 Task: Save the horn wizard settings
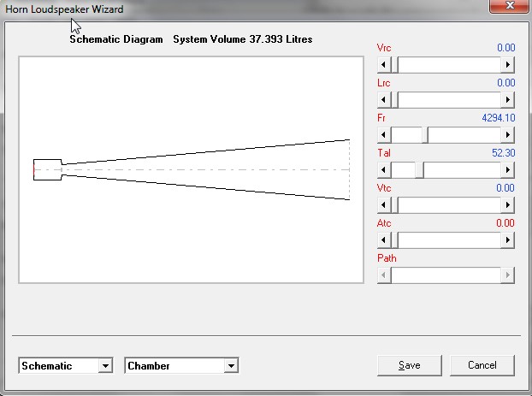410,365
